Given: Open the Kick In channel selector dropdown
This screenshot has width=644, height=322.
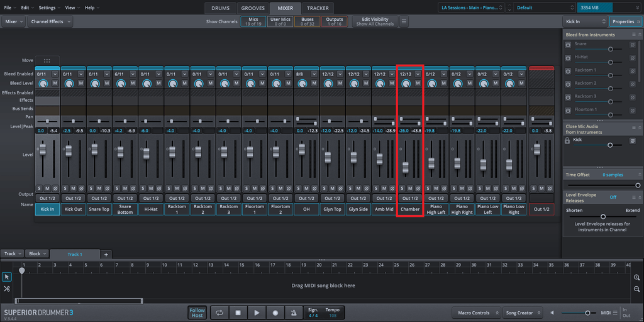Looking at the screenshot, I should pos(585,21).
